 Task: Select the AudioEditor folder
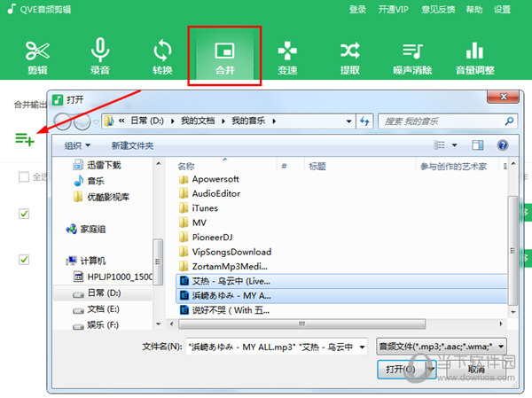pyautogui.click(x=209, y=194)
